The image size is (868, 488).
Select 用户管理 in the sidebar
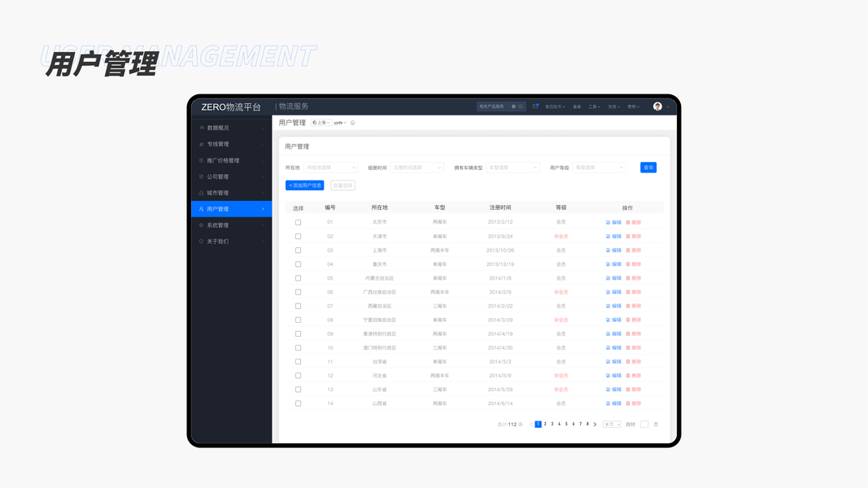(x=231, y=209)
